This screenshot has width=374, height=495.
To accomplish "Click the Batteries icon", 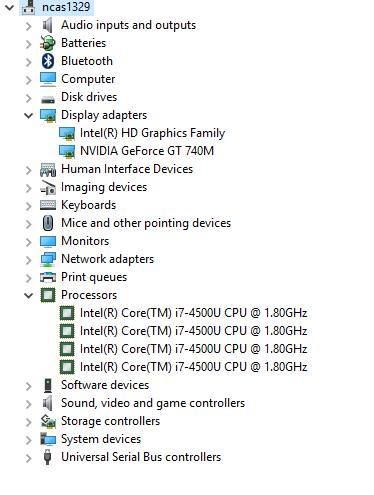I will point(48,43).
